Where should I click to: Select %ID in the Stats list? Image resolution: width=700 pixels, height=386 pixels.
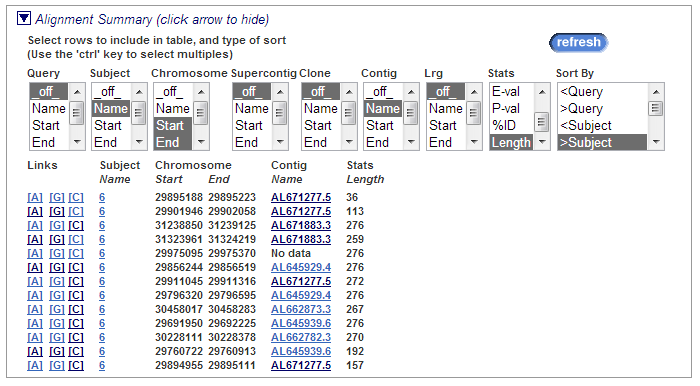coord(512,125)
